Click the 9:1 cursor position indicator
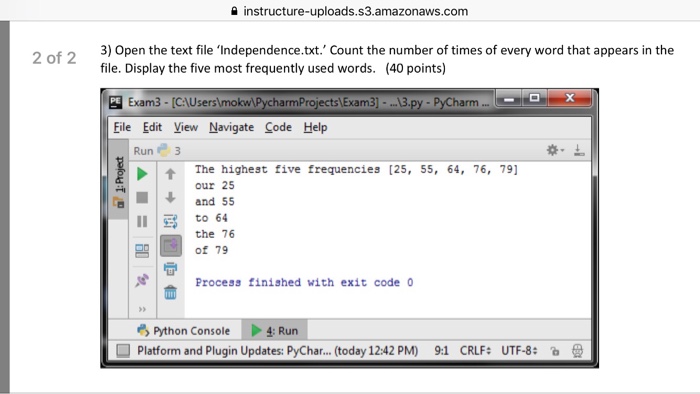Image resolution: width=700 pixels, height=394 pixels. coord(442,351)
